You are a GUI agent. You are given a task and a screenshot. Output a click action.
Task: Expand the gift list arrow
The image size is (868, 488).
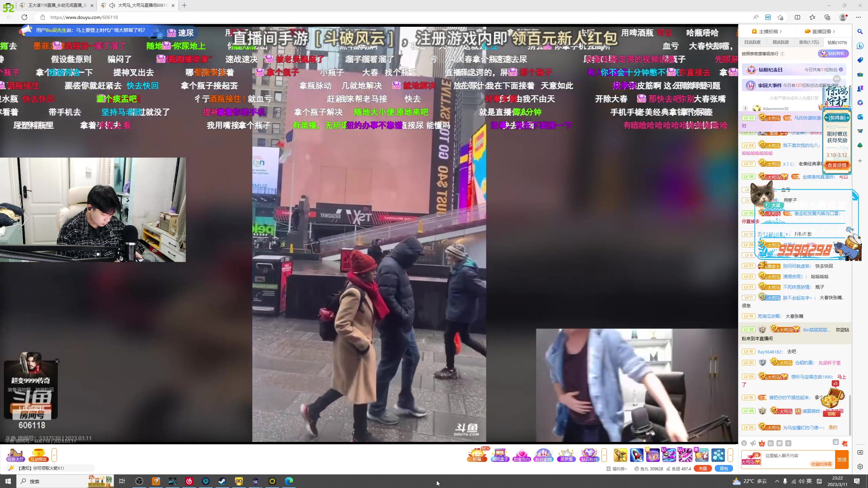[x=730, y=455]
